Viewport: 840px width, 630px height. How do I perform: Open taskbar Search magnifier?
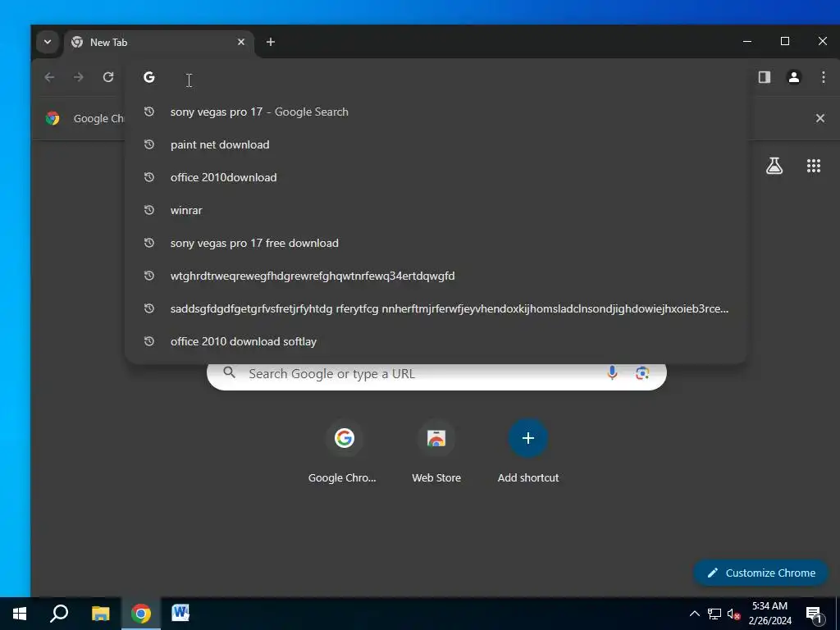click(x=59, y=614)
